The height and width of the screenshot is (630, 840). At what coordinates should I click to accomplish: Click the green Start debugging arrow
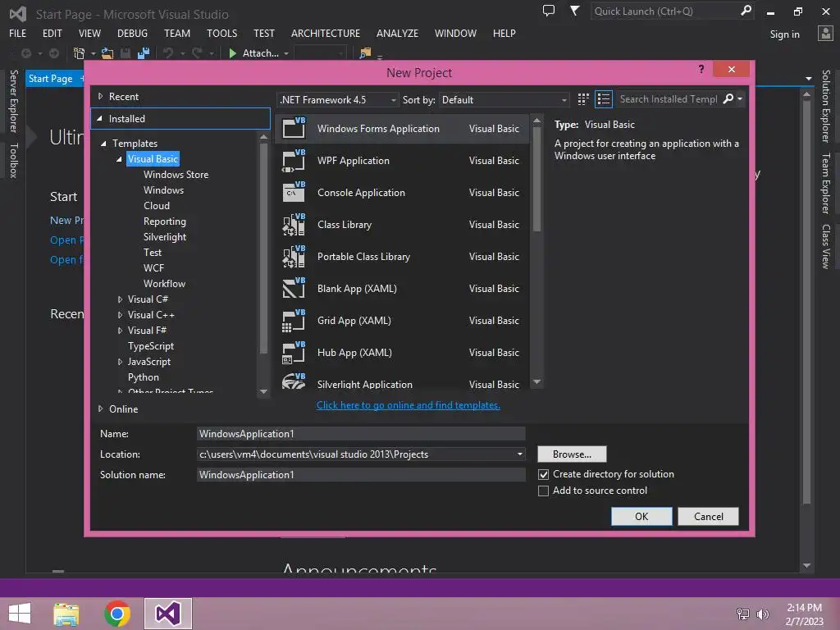pos(232,53)
